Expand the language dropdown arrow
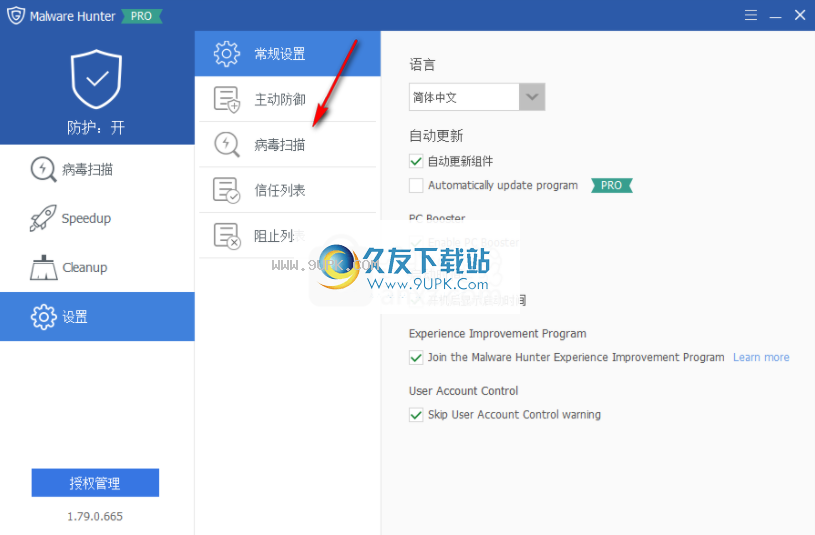This screenshot has height=535, width=815. pos(532,97)
